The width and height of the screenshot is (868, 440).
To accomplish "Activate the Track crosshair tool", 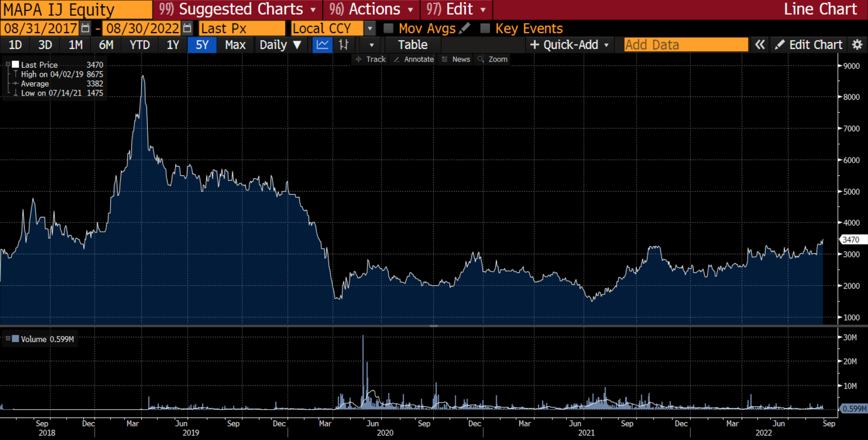I will coord(370,59).
